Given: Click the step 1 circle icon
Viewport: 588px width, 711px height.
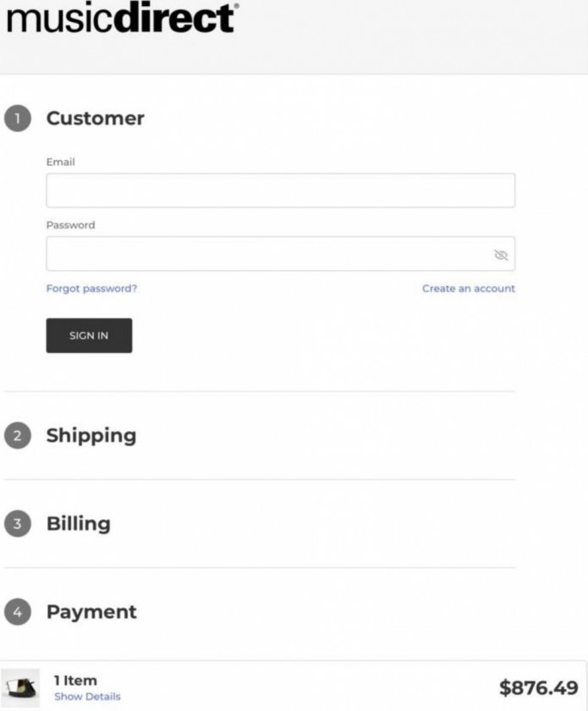Looking at the screenshot, I should pyautogui.click(x=18, y=118).
